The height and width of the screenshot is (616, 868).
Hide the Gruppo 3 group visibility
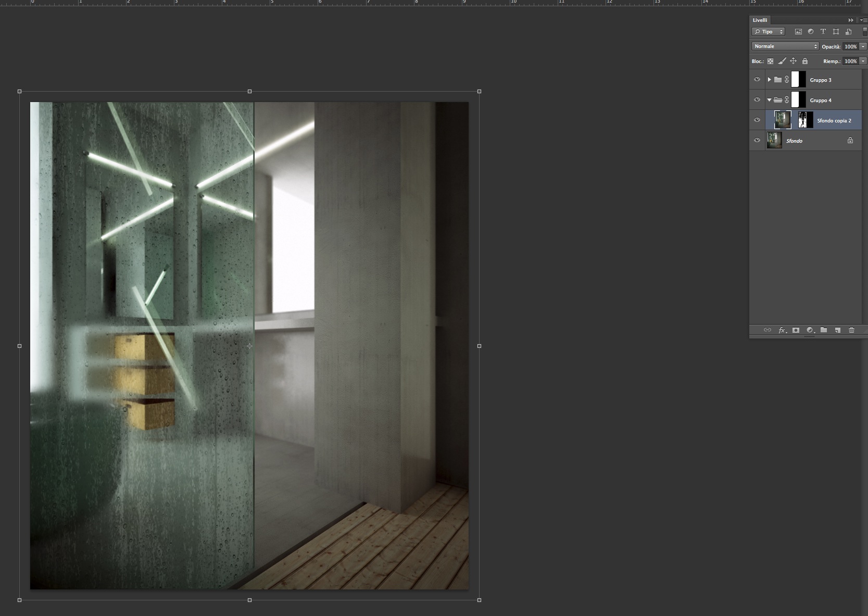click(757, 80)
